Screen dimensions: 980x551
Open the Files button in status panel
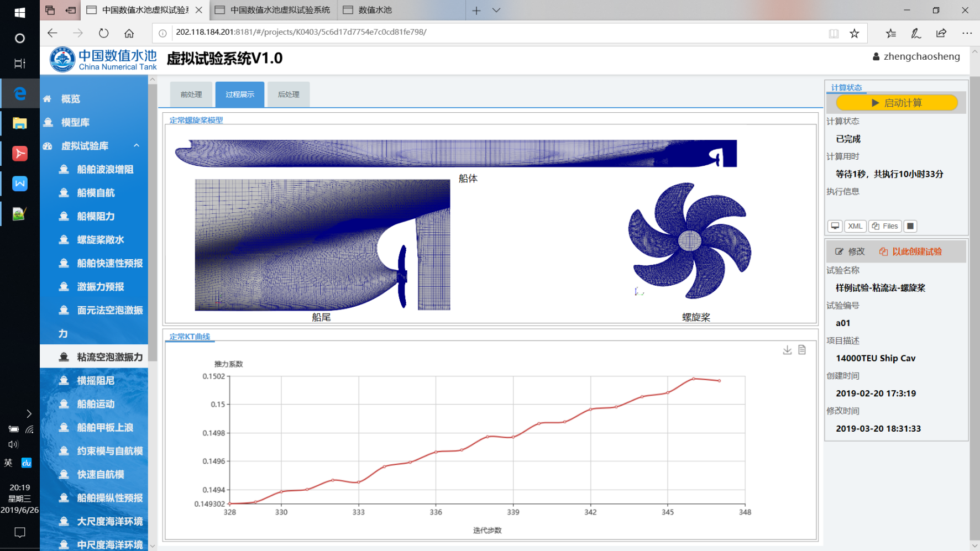885,226
